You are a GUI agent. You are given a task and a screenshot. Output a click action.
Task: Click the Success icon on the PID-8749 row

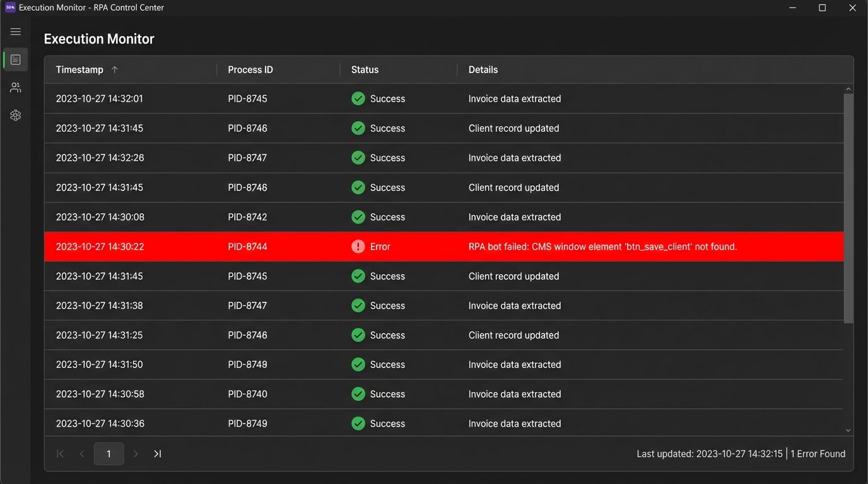tap(358, 423)
